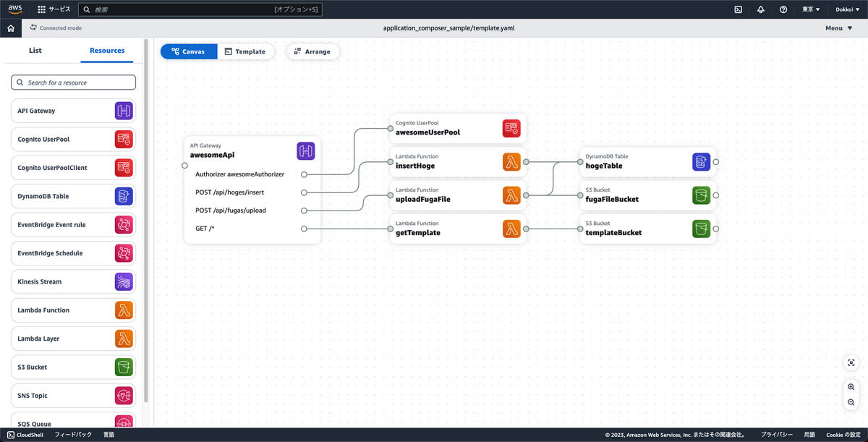
Task: Click the EventBridge Schedule palette icon
Action: [x=124, y=253]
